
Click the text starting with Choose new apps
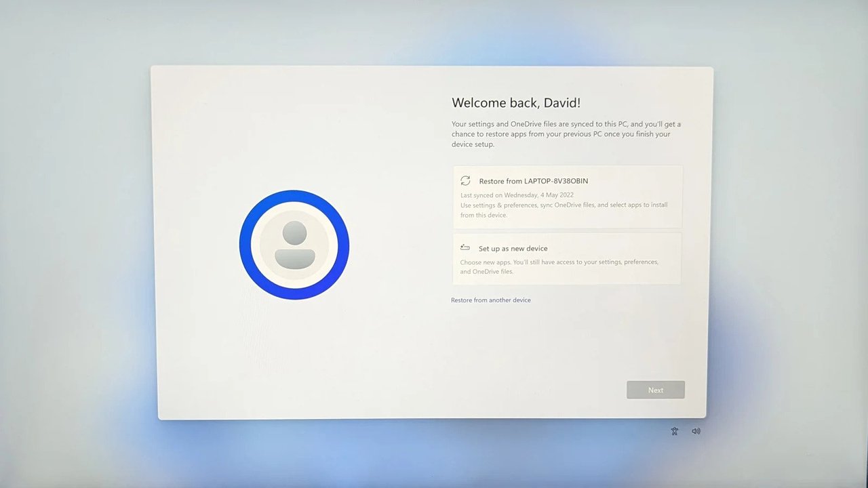[x=559, y=266]
